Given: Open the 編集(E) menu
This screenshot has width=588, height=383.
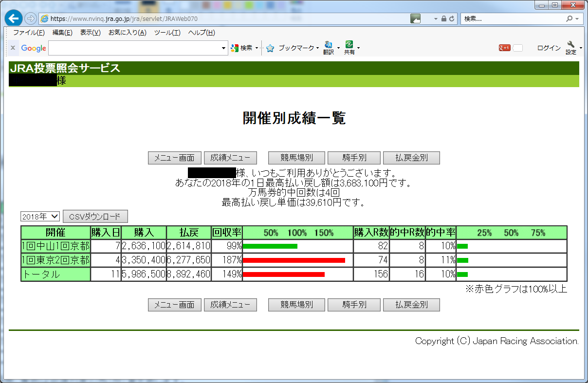Looking at the screenshot, I should coord(62,33).
